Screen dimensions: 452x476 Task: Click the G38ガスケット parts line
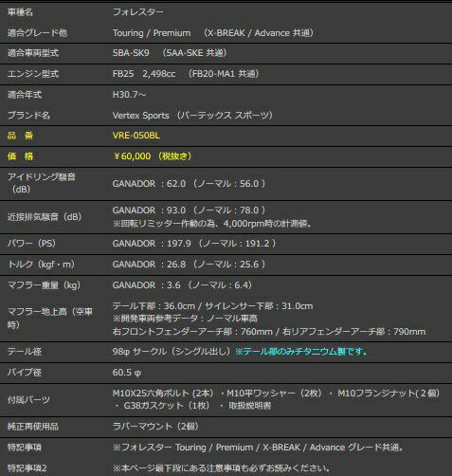[x=192, y=406]
